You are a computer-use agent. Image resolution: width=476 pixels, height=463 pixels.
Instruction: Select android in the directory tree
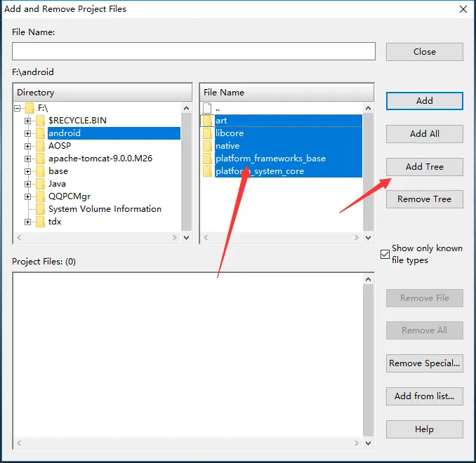(65, 133)
